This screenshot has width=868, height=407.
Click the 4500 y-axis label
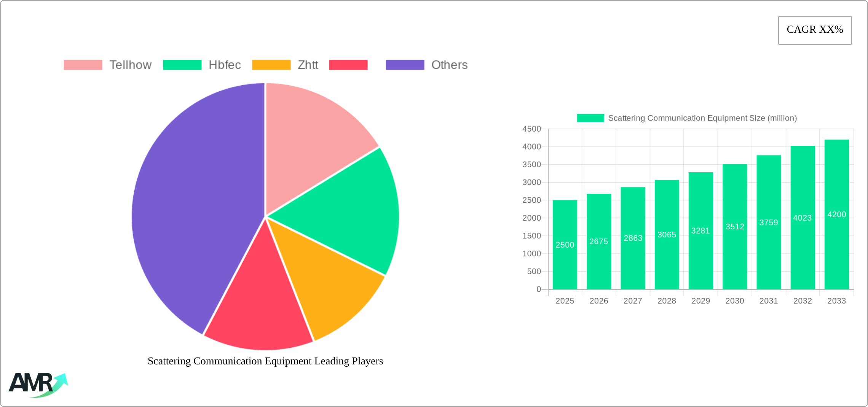point(532,129)
